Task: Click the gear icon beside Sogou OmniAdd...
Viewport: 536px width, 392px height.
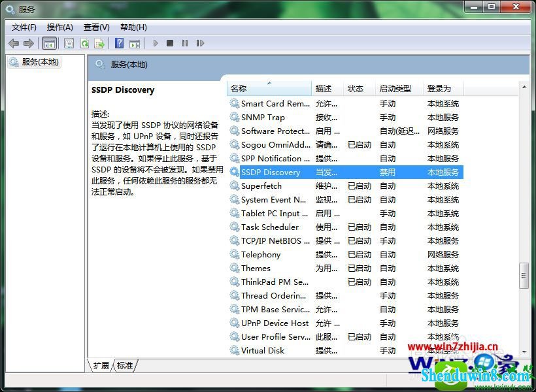Action: pos(235,144)
